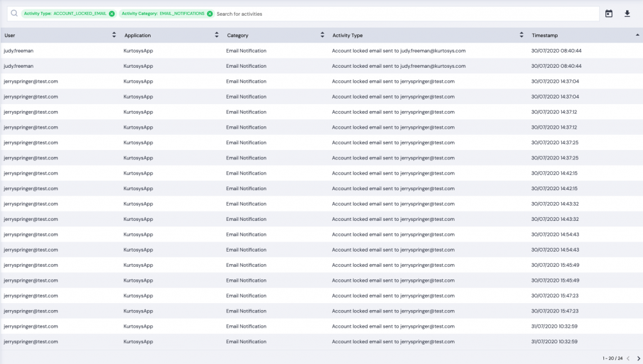The image size is (643, 364).
Task: Select the first 30/07/2020 15:47:23 timestamp
Action: pyautogui.click(x=555, y=296)
